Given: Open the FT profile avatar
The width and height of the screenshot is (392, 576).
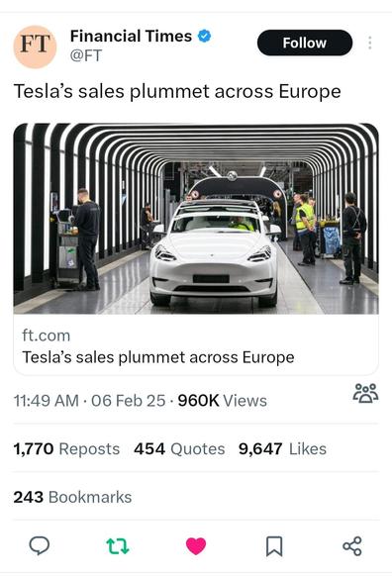Looking at the screenshot, I should pyautogui.click(x=35, y=47).
